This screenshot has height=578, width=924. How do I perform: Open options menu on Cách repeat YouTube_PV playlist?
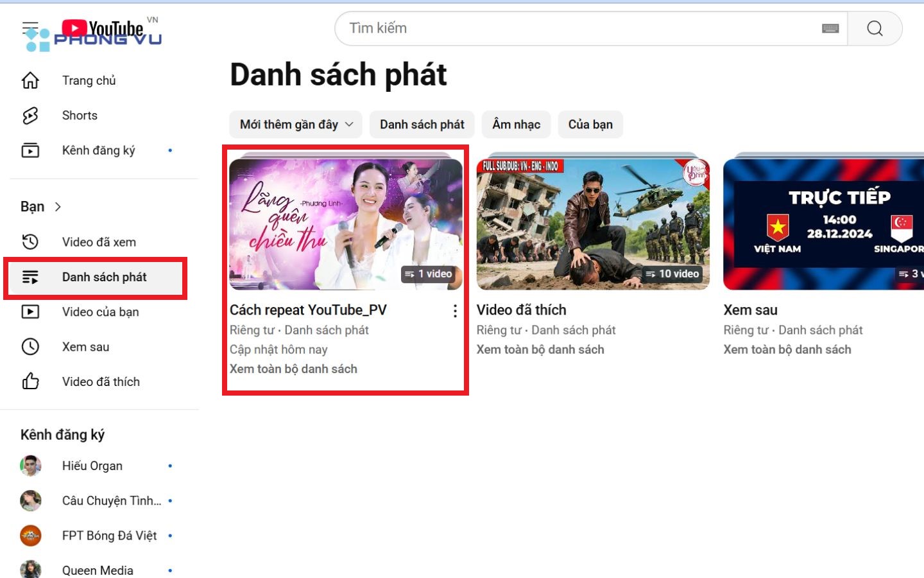pyautogui.click(x=455, y=311)
